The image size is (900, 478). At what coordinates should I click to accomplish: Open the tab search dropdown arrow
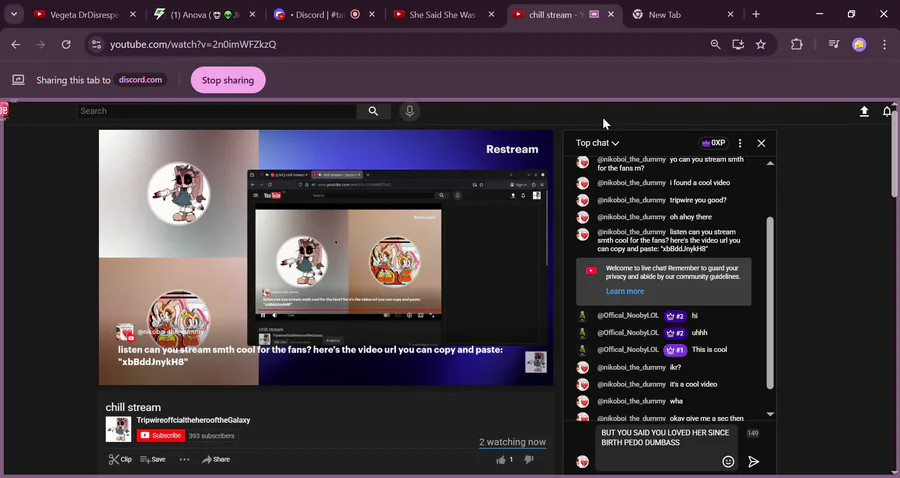point(14,14)
